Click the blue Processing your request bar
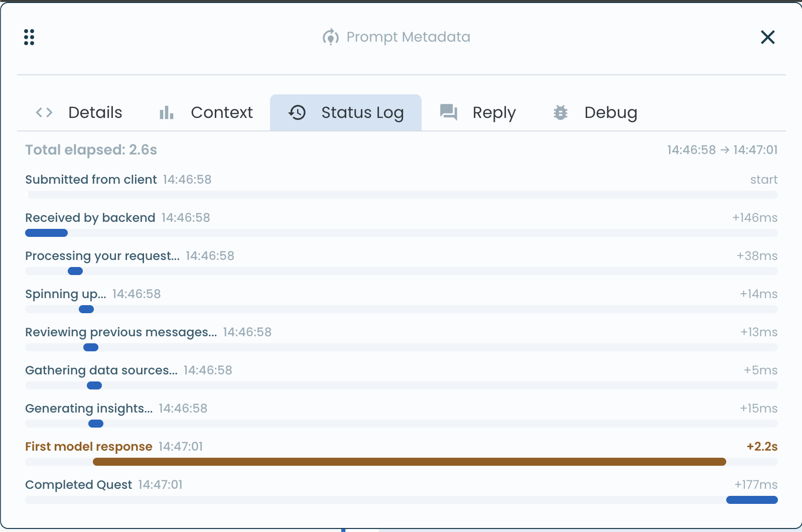 [75, 271]
